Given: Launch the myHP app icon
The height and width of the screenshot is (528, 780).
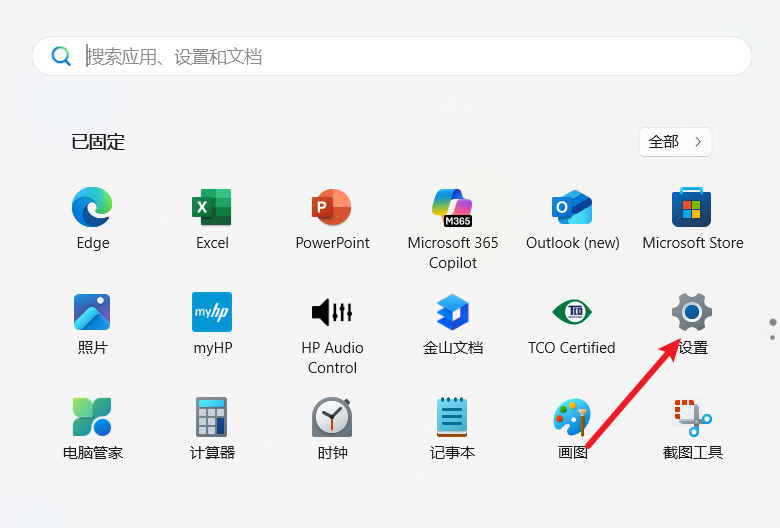Looking at the screenshot, I should [x=212, y=312].
